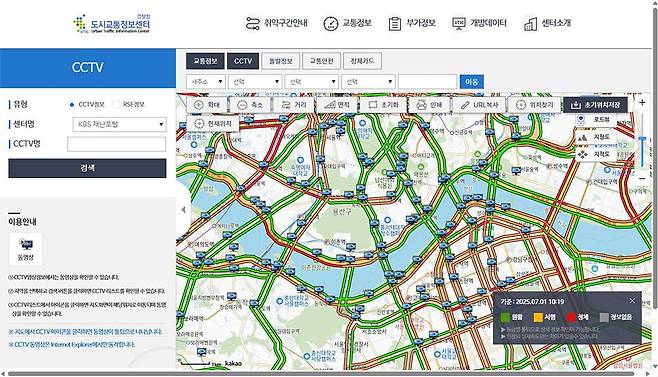The height and width of the screenshot is (377, 658).
Task: Collapse the left panel with the arrow handle
Action: tap(183, 209)
